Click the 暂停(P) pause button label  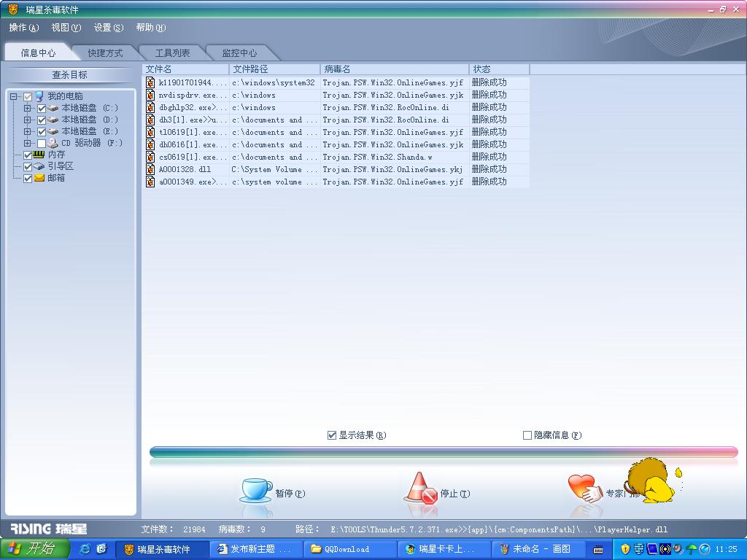[x=290, y=494]
